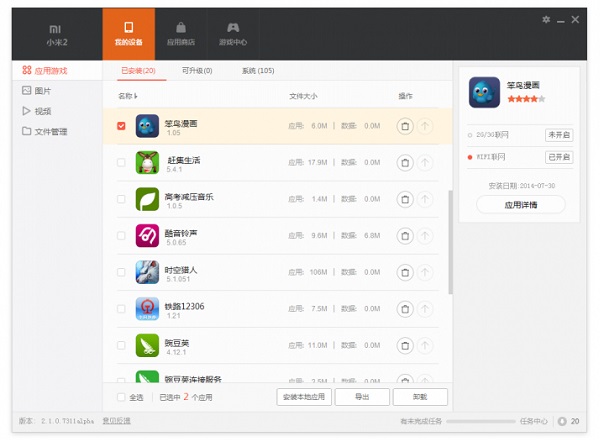Click the 导出 export button
The height and width of the screenshot is (440, 600).
click(360, 397)
